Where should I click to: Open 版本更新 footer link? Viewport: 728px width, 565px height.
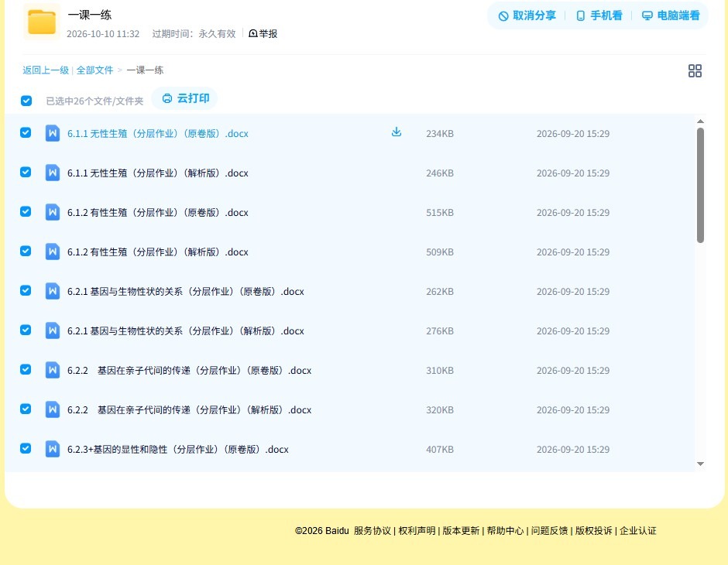(461, 531)
